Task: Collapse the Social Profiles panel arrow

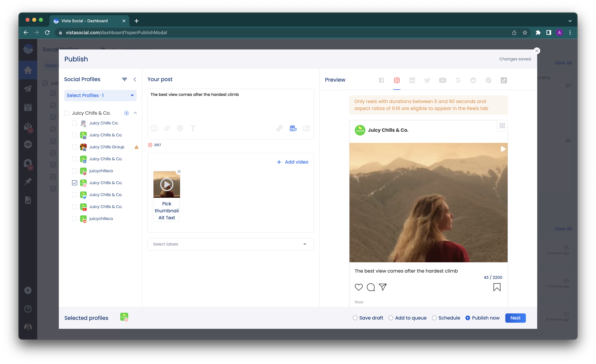Action: [x=135, y=79]
